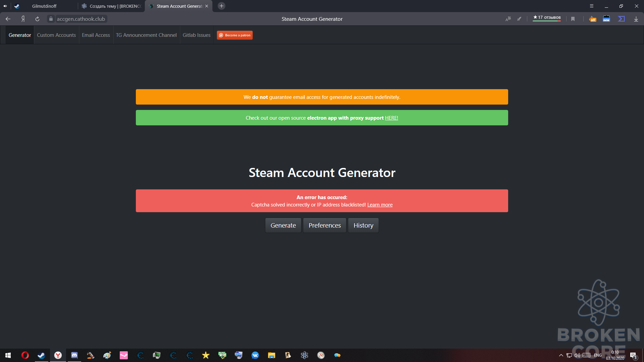Open the extension icon labeled off
Screen dimensions: 644x362
593,19
